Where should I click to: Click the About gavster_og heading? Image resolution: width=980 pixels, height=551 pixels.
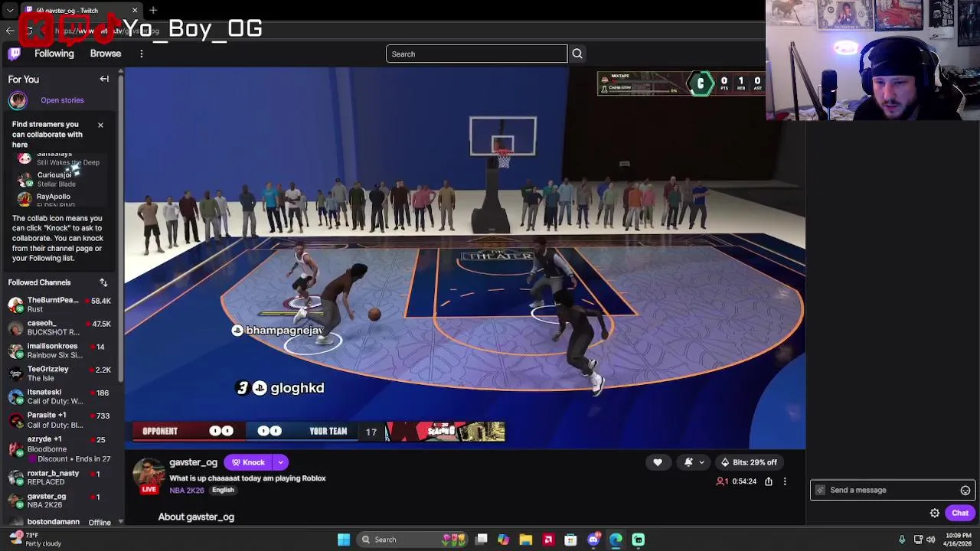(x=196, y=517)
